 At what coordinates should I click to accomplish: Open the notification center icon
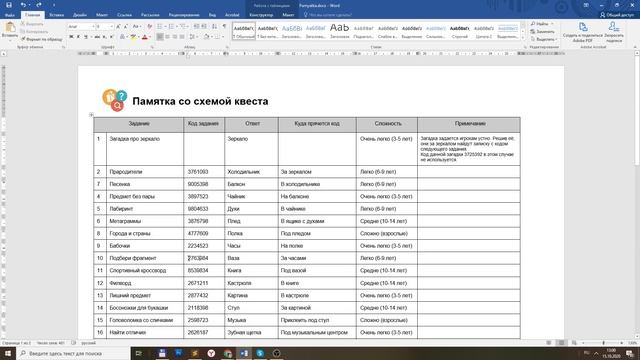tap(630, 353)
